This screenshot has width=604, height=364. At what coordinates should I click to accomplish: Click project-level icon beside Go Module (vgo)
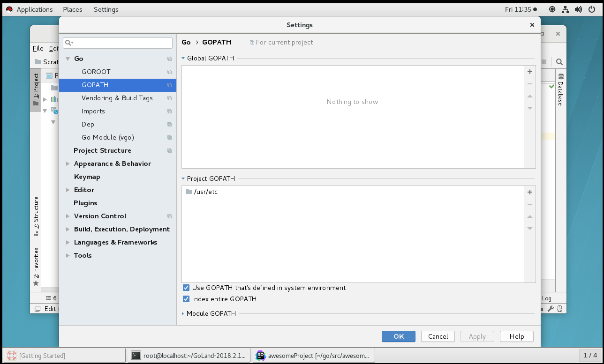point(169,137)
